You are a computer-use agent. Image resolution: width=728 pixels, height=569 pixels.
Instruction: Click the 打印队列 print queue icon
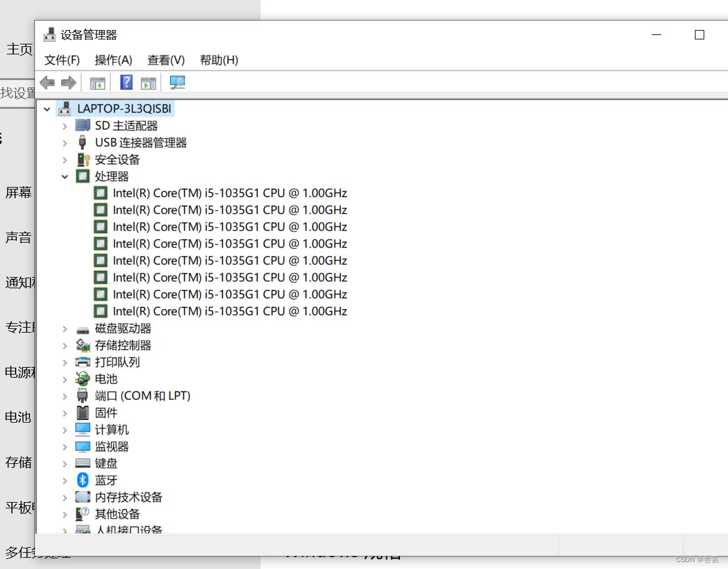point(83,361)
